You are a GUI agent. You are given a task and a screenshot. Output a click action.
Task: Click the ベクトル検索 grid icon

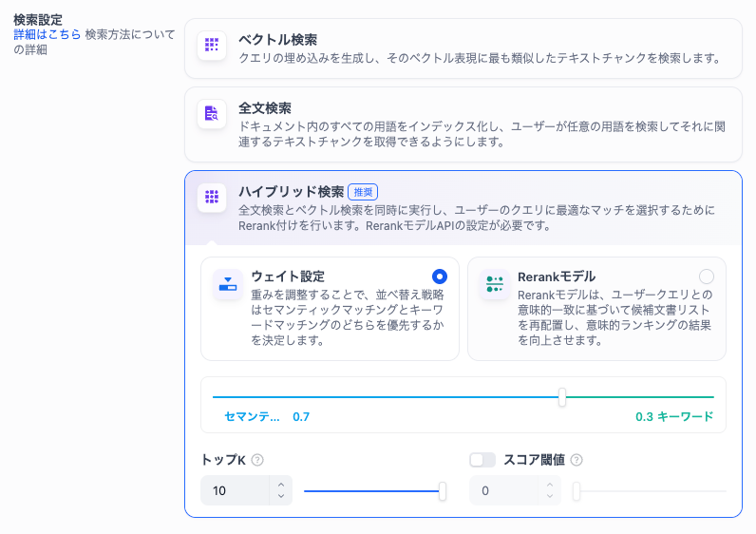tap(212, 45)
